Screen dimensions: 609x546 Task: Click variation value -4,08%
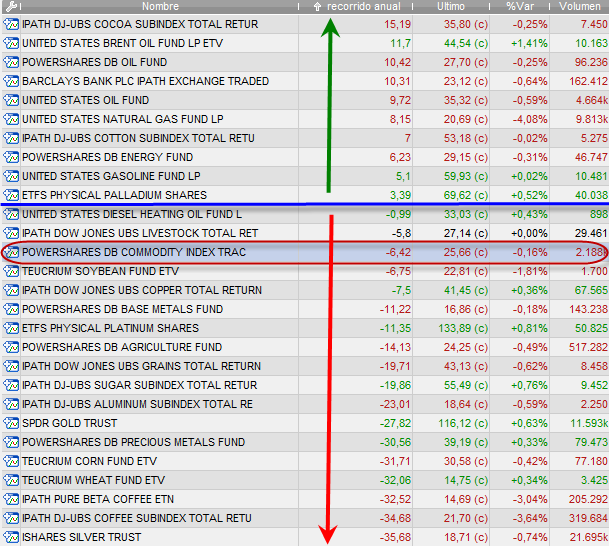click(x=530, y=120)
